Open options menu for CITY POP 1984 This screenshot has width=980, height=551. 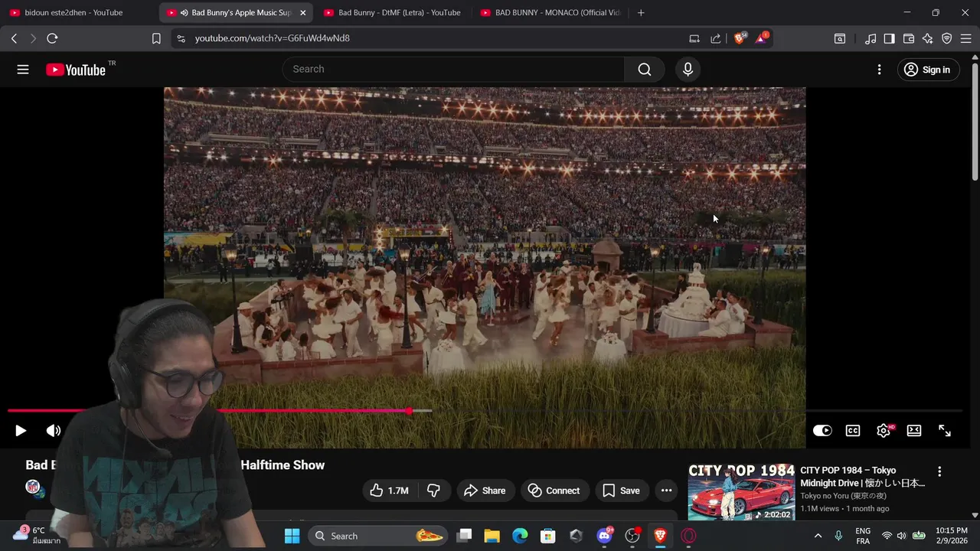[x=939, y=471]
